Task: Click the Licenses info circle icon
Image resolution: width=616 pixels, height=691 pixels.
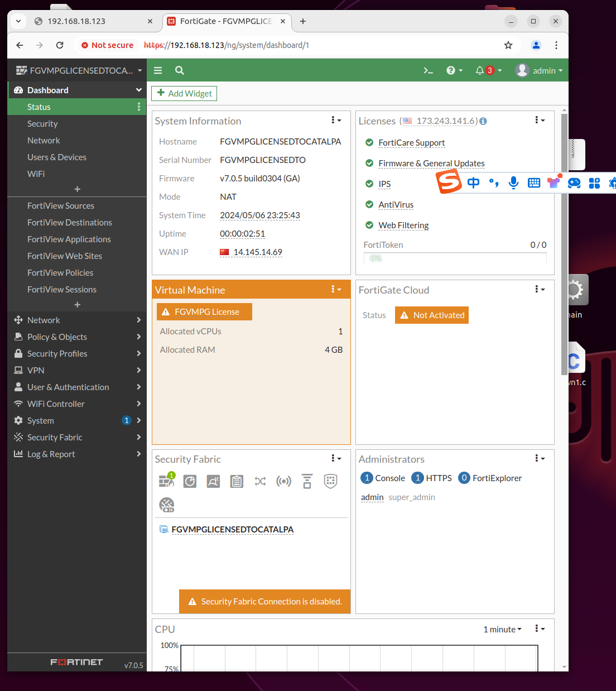Action: pos(483,121)
